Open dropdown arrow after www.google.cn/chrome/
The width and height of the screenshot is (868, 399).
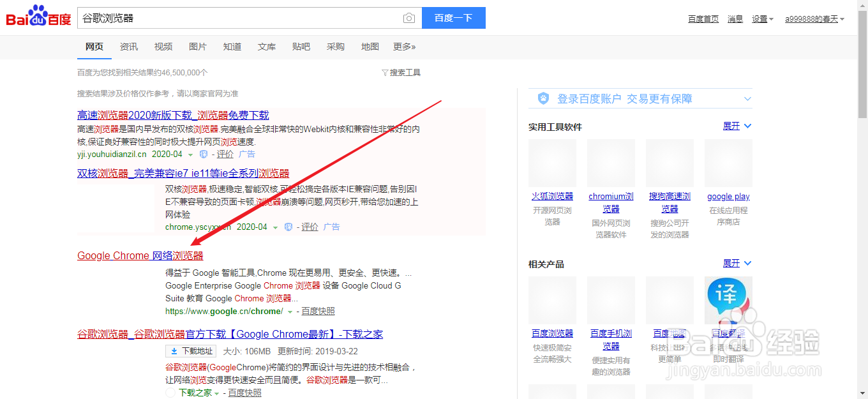point(290,312)
